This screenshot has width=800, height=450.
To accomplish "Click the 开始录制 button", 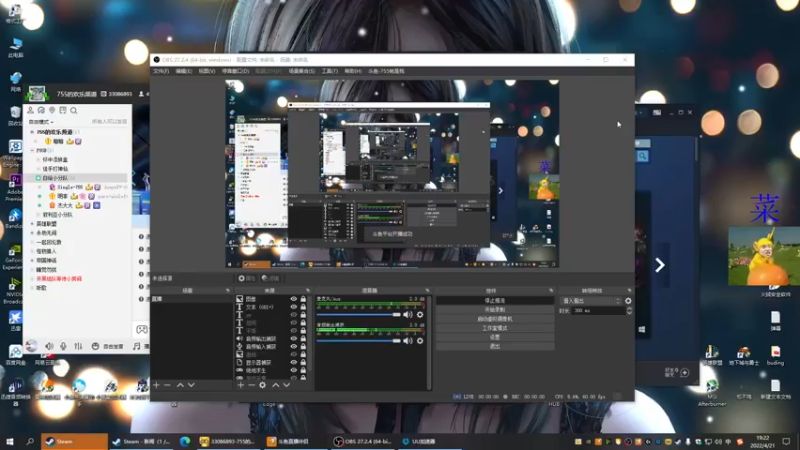I will coord(495,310).
